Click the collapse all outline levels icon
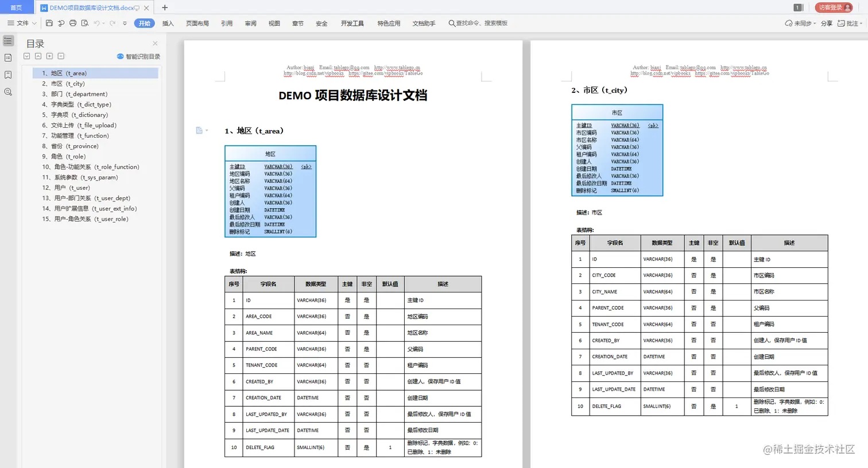The height and width of the screenshot is (468, 868). click(x=38, y=56)
